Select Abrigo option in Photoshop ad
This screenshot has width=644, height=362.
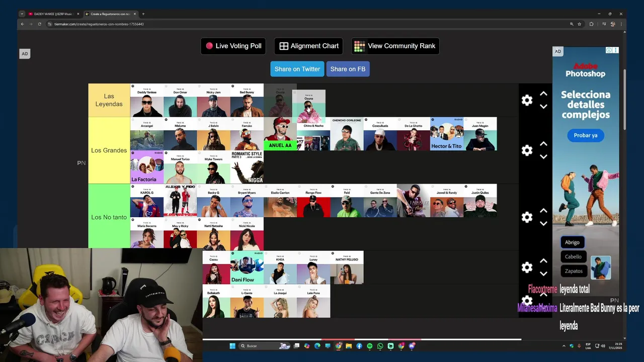572,242
